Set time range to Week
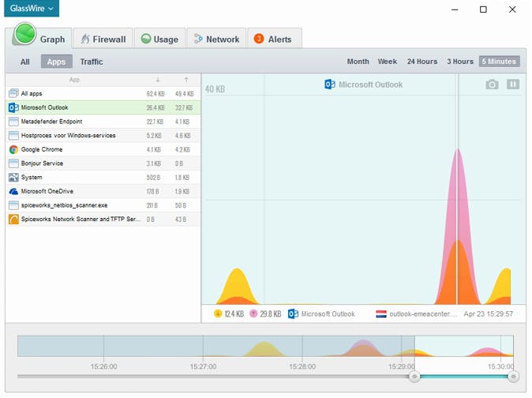 point(388,62)
